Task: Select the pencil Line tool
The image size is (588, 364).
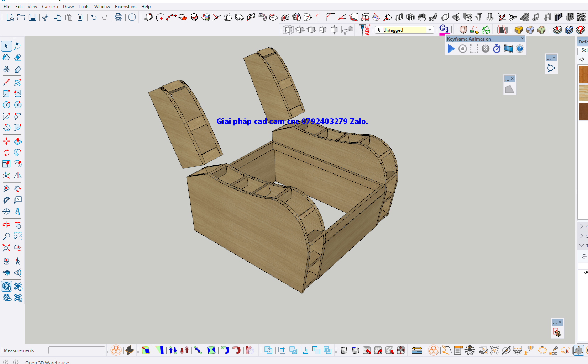Action: (x=6, y=82)
